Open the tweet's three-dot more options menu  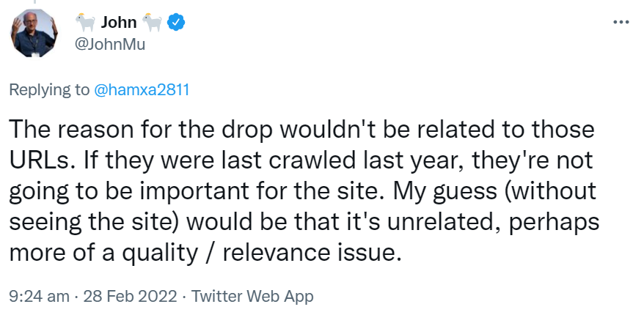click(621, 22)
